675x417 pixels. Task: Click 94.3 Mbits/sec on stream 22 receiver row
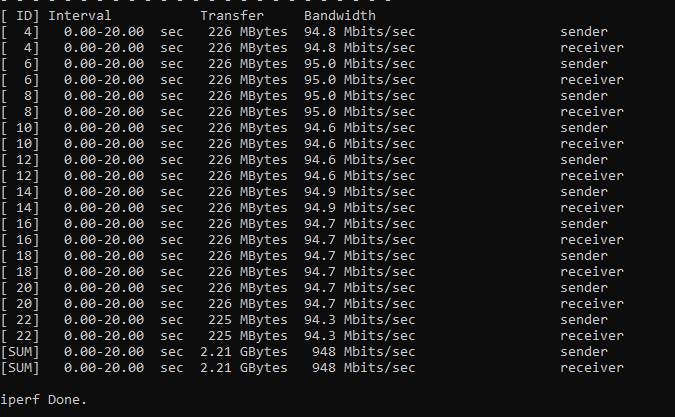click(360, 336)
